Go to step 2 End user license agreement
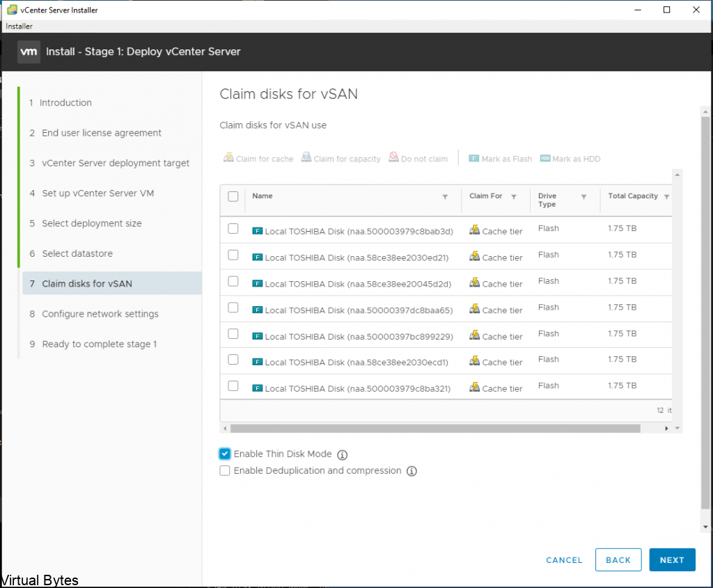Screen dimensions: 713x588 [95, 133]
